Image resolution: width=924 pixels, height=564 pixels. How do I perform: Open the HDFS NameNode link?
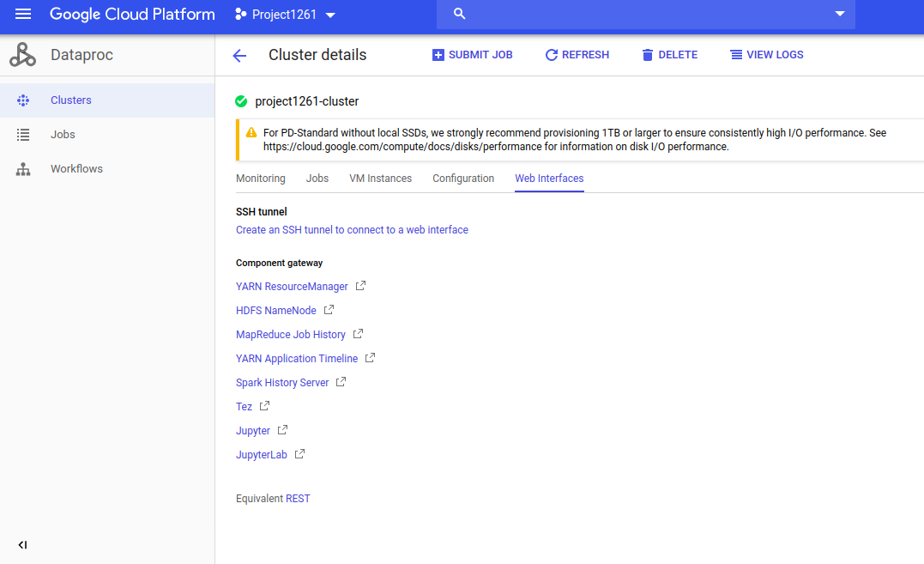(275, 311)
